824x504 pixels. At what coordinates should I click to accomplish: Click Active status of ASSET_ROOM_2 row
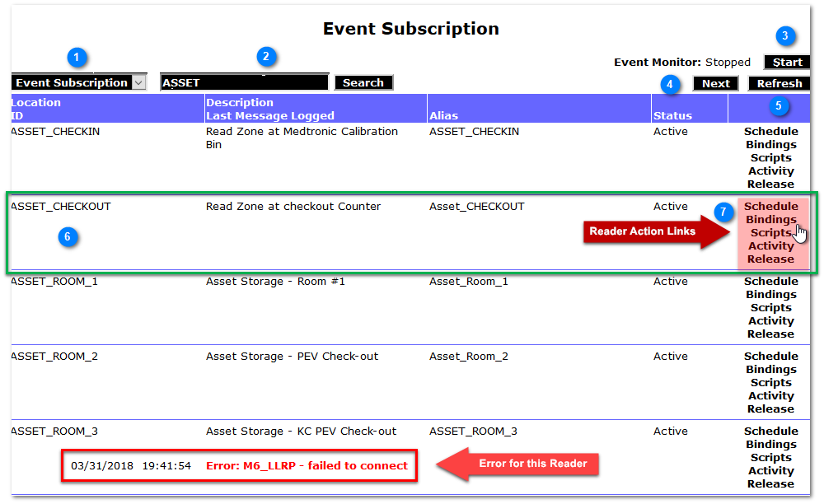coord(671,357)
